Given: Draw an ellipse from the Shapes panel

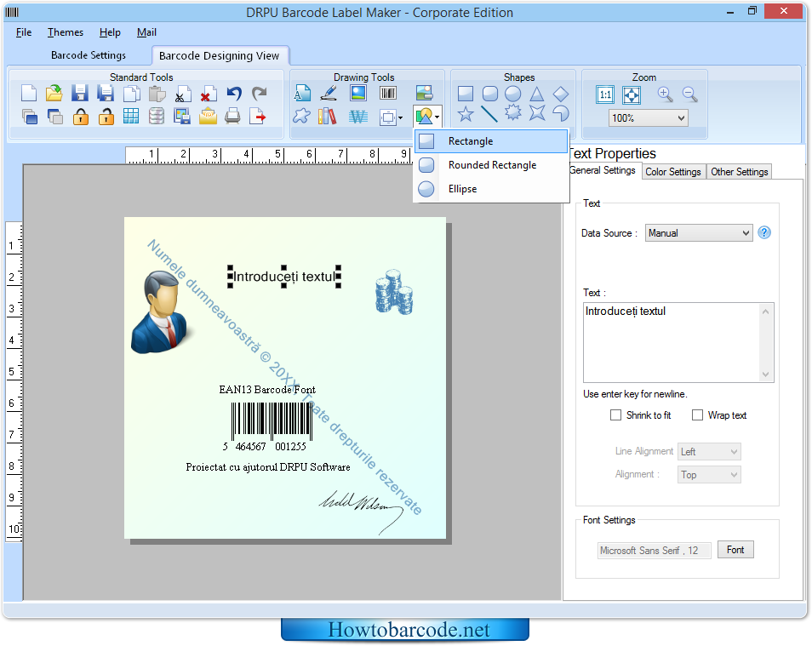Looking at the screenshot, I should tap(512, 94).
